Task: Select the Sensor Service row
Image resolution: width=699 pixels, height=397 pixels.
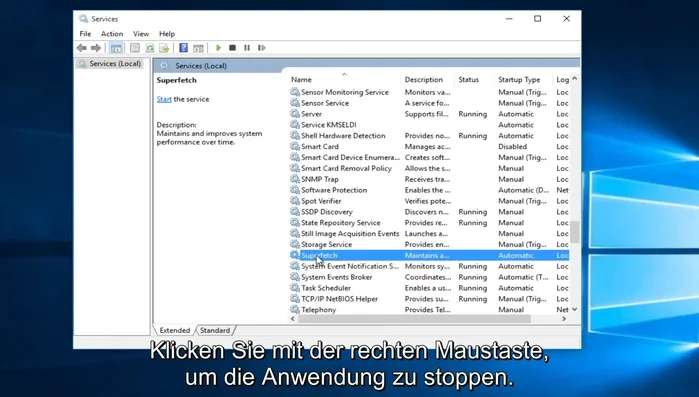Action: coord(428,103)
